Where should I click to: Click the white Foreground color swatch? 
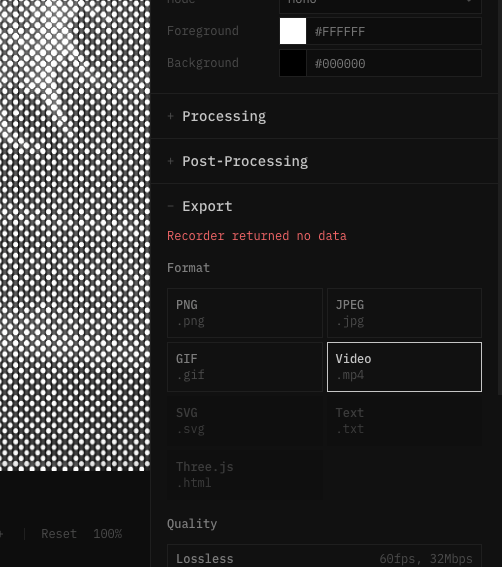(293, 31)
